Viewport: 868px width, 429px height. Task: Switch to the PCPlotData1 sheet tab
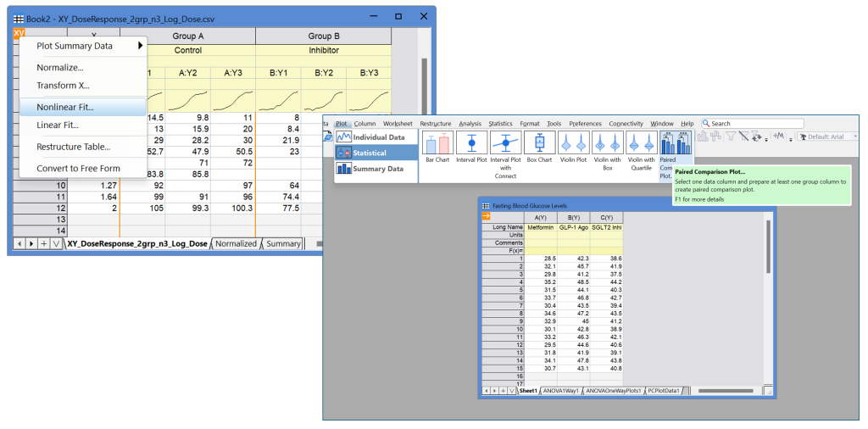pos(665,391)
